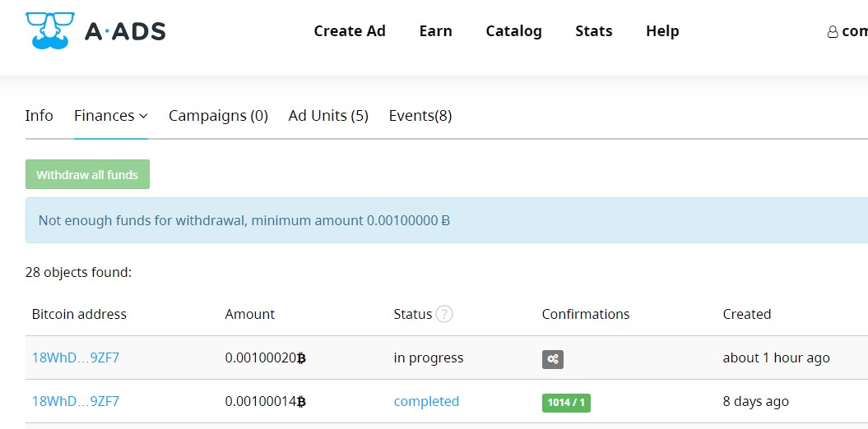This screenshot has width=868, height=429.
Task: Click the green 1014 / 1 badge
Action: [x=566, y=403]
